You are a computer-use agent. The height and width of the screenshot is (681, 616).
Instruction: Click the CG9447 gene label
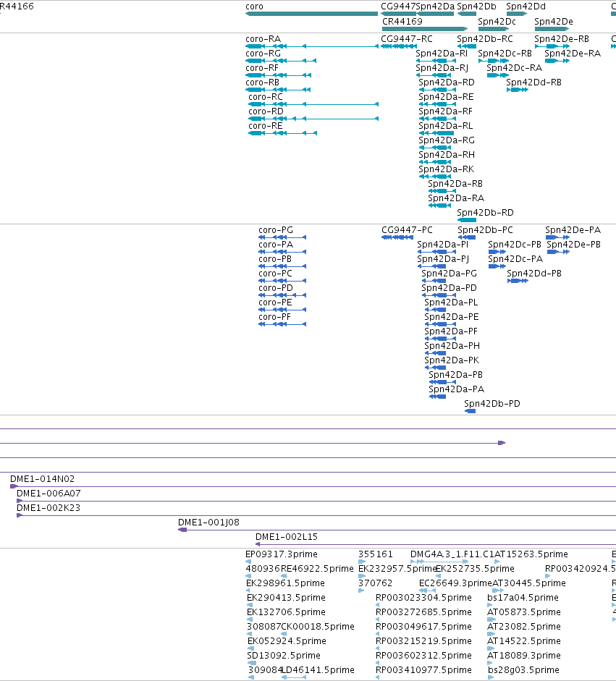tap(398, 7)
